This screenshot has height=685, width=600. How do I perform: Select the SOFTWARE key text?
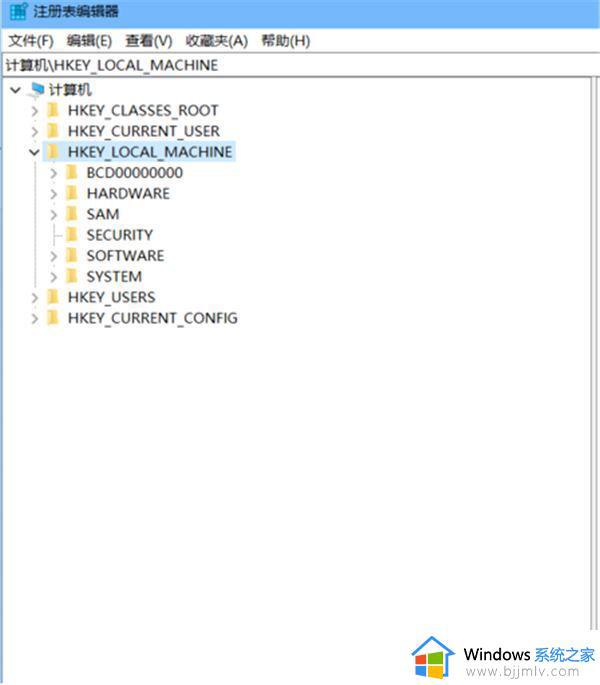[125, 256]
